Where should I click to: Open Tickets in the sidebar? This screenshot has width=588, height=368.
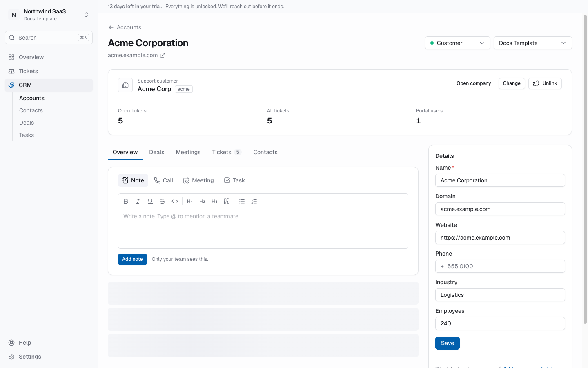coord(49,71)
